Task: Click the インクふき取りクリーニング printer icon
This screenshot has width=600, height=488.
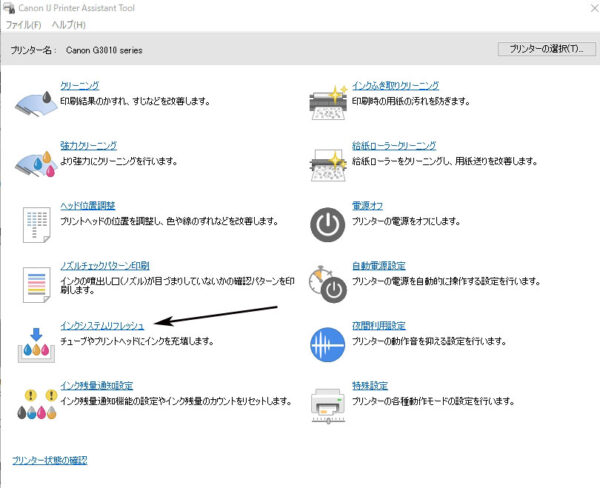Action: pyautogui.click(x=328, y=102)
